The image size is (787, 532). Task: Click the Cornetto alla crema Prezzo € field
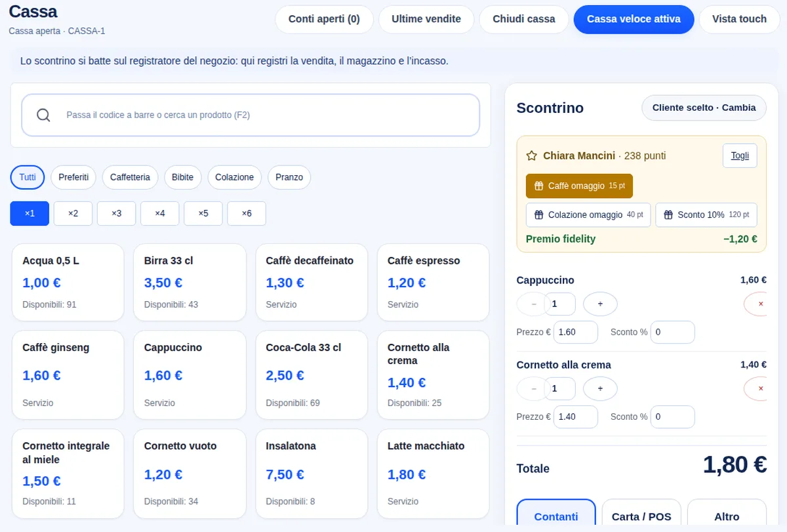point(576,417)
